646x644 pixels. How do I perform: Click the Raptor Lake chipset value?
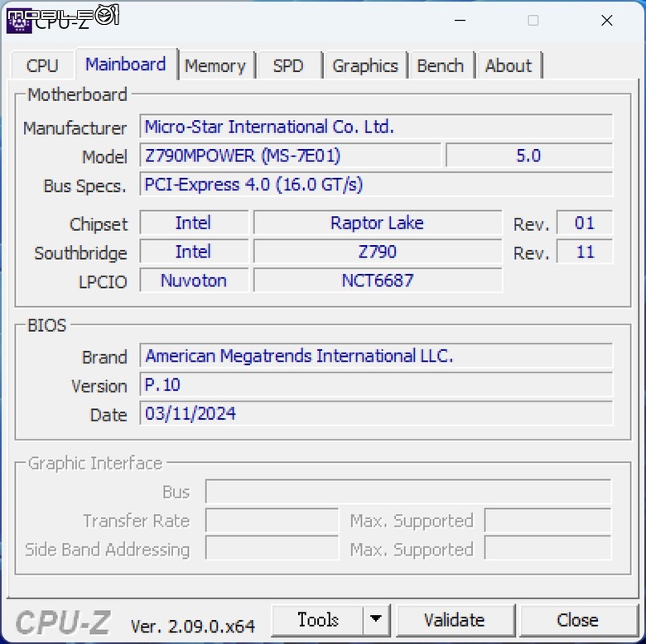click(x=378, y=223)
